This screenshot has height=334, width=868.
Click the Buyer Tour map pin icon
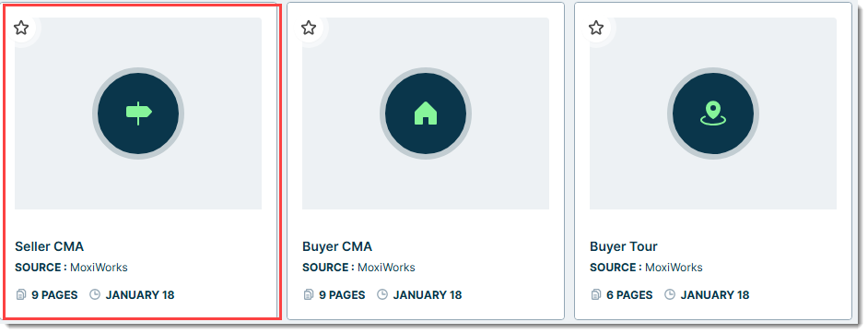pos(713,113)
